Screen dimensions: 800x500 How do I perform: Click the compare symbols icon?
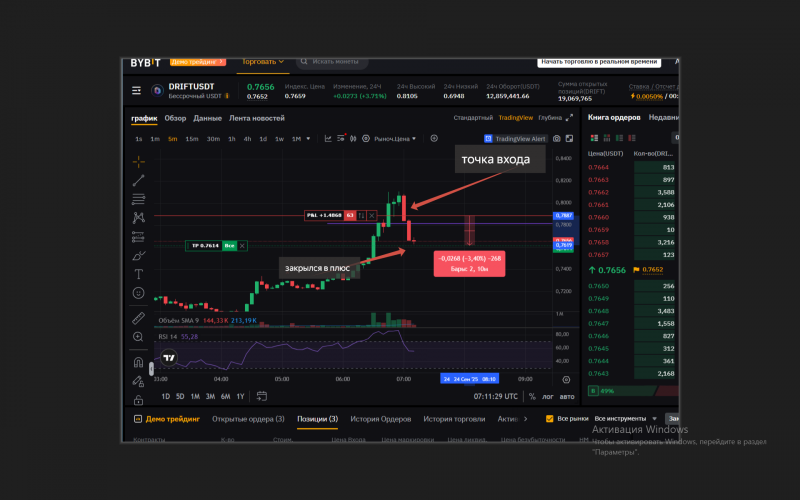coord(353,139)
